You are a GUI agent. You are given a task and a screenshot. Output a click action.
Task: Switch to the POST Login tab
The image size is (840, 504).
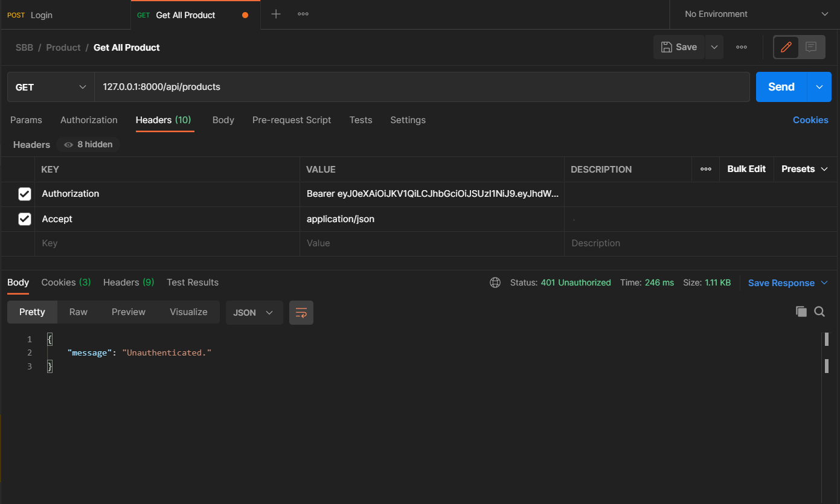(x=65, y=14)
